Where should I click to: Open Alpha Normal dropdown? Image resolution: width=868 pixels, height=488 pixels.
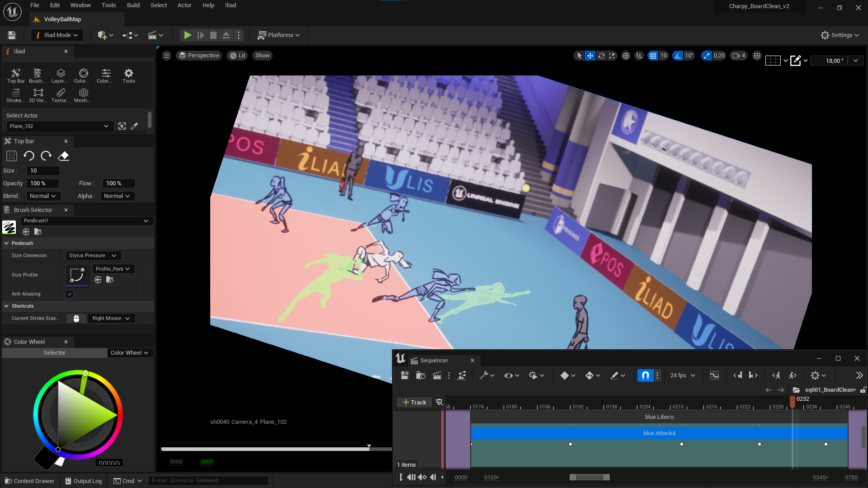coord(117,196)
